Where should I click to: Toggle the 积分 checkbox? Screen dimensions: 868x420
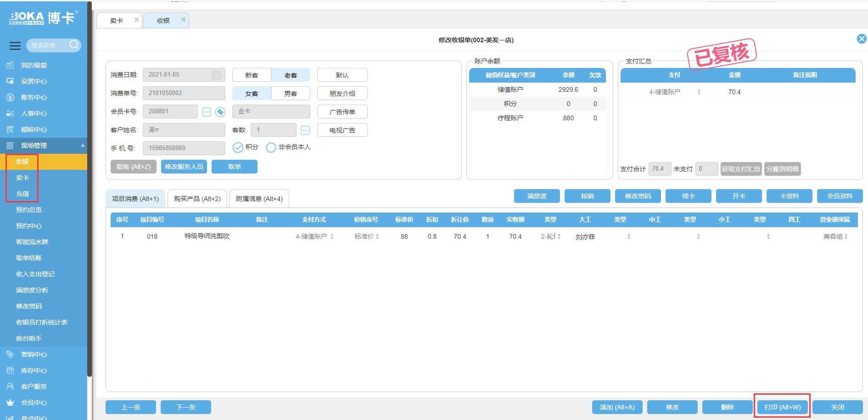[238, 147]
